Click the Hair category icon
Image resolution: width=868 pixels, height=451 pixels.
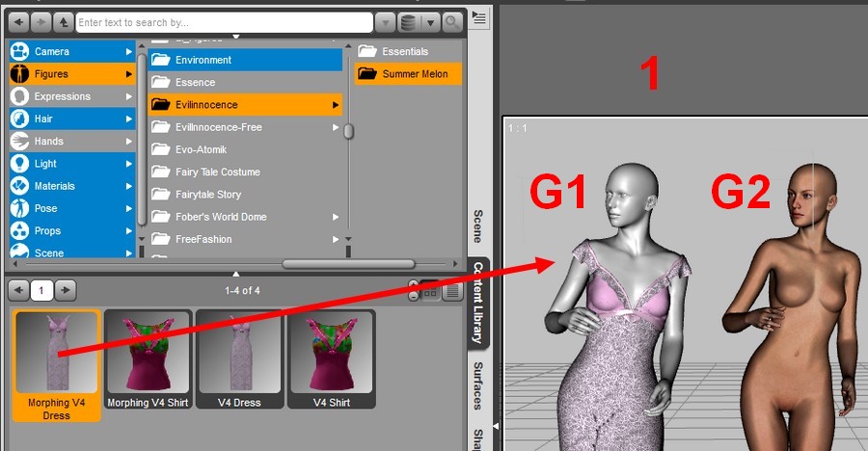(x=20, y=119)
